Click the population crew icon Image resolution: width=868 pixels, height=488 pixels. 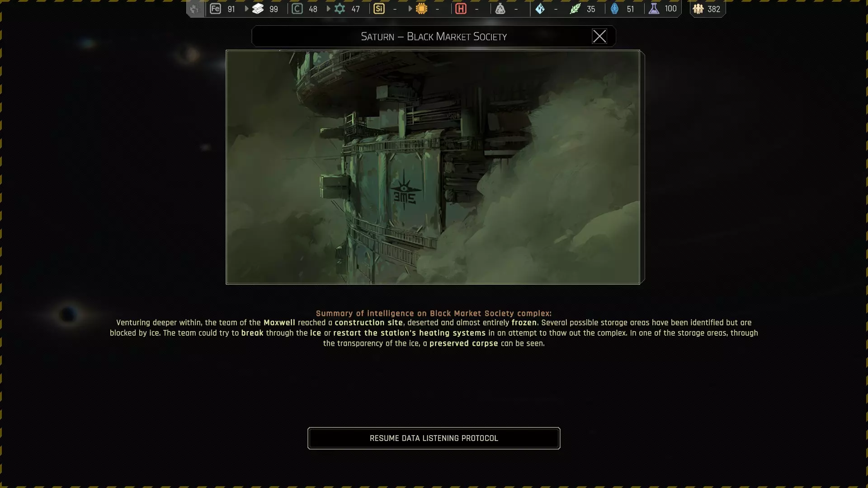[698, 9]
